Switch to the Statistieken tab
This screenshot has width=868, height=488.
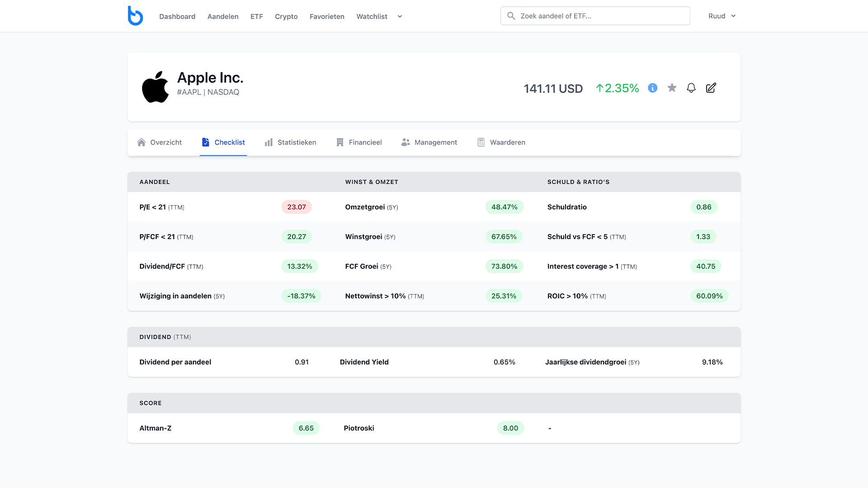[290, 142]
